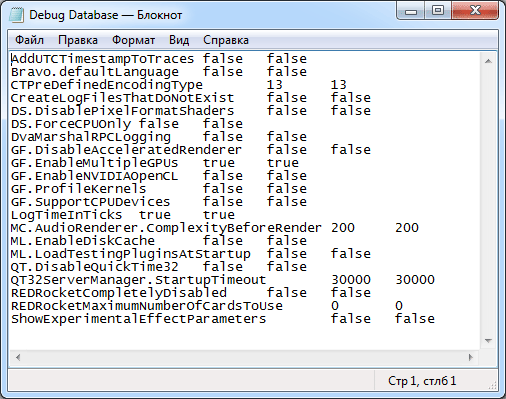Click the horizontal scrollbar right arrow
Screen dimensions: 506x399
[x=470, y=357]
